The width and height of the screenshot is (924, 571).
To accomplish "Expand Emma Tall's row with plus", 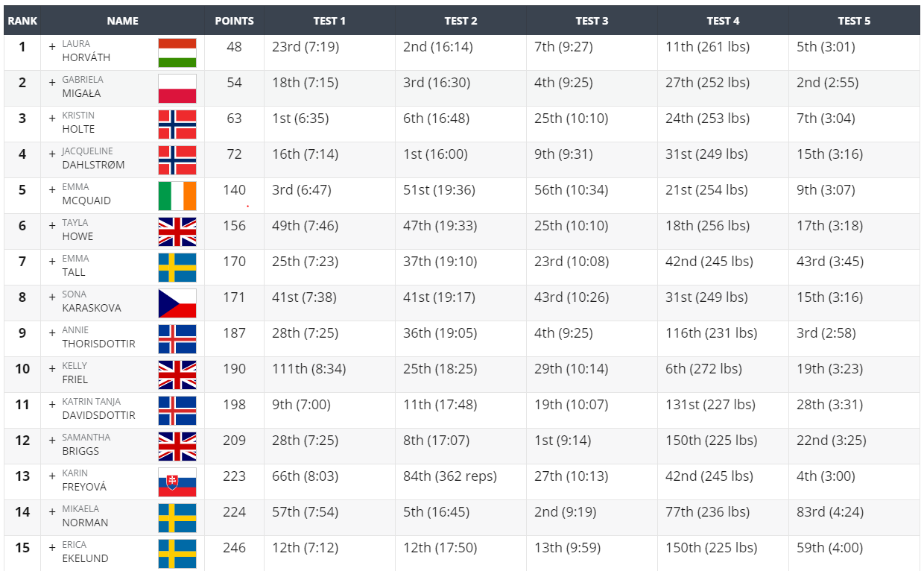I will pyautogui.click(x=52, y=261).
